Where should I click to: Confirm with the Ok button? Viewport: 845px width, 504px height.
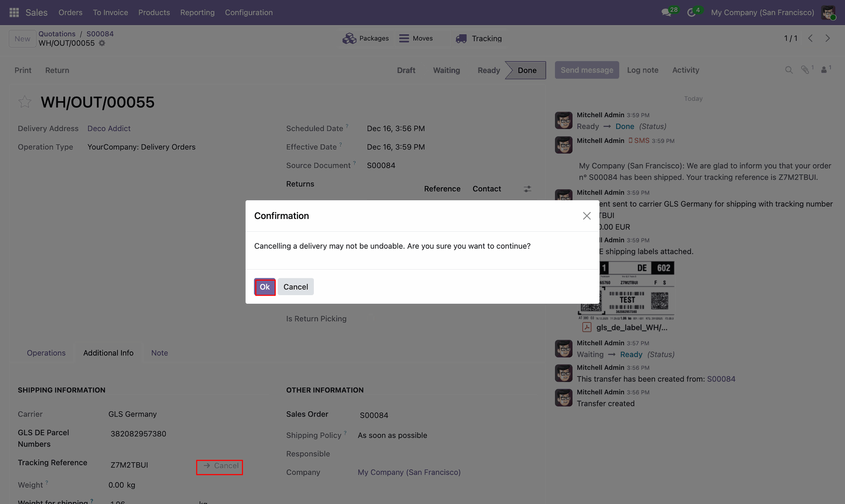coord(265,287)
